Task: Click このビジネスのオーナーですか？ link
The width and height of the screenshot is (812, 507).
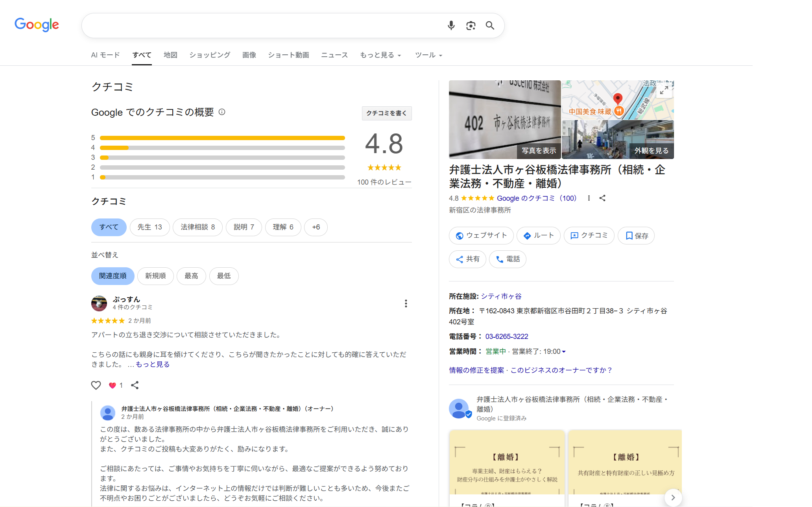Action: (561, 370)
